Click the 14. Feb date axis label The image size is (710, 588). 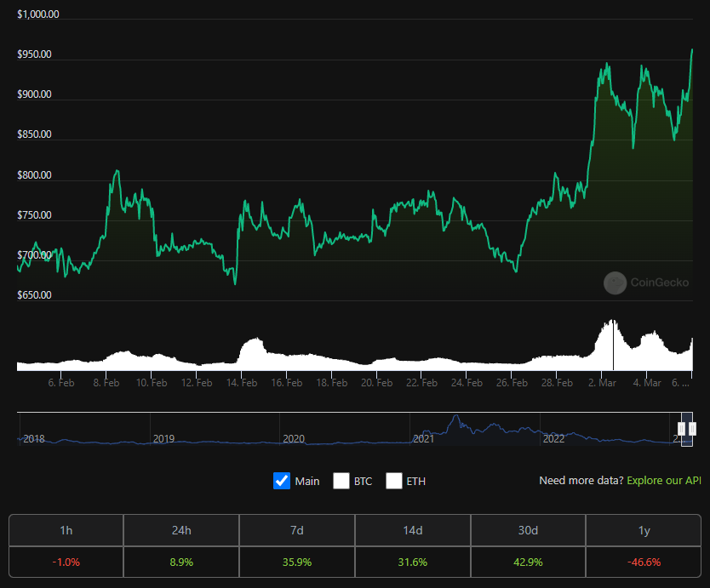(x=242, y=383)
